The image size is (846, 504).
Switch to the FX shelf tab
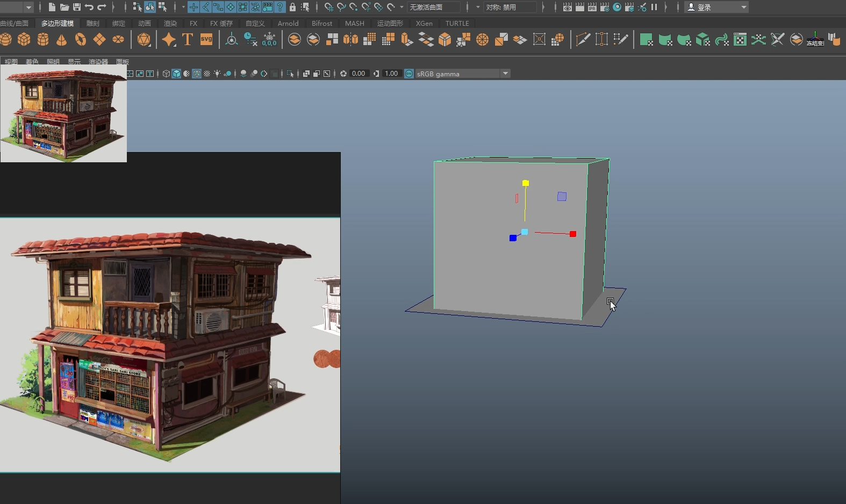tap(193, 23)
